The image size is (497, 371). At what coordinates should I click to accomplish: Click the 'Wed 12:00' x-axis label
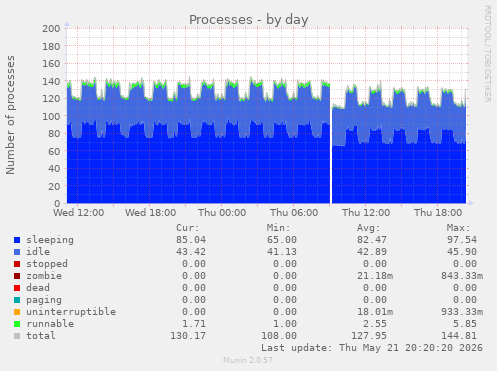point(79,213)
